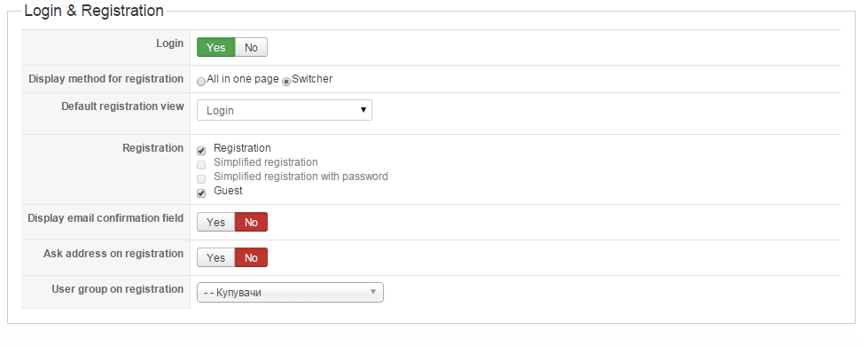Screen dimensions: 868x346
Task: Open Default registration view dropdown
Action: click(x=285, y=110)
